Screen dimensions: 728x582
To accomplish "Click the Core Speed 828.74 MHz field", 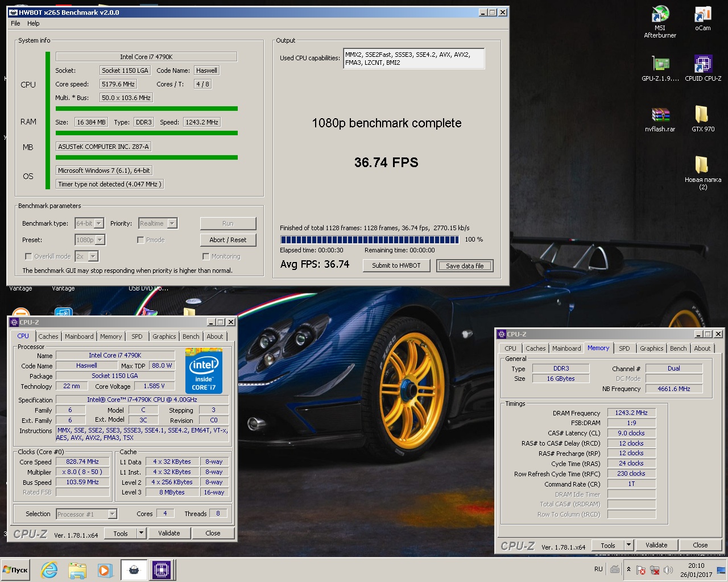I will tap(82, 462).
